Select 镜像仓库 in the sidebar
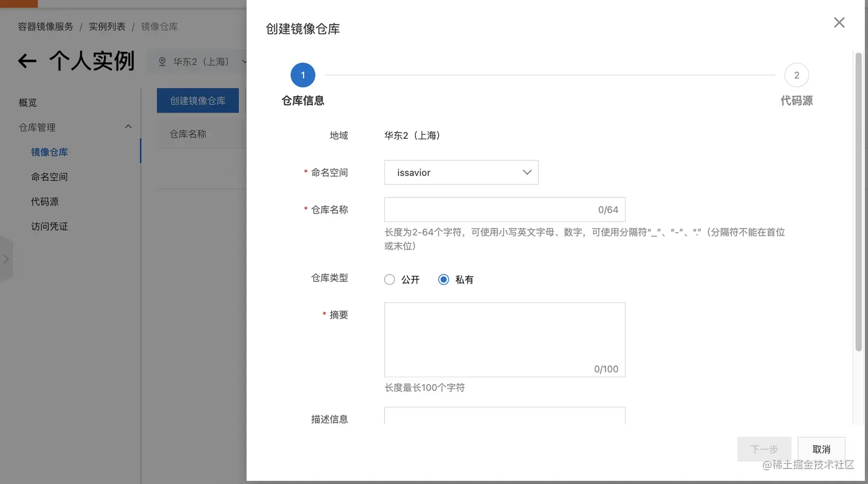The width and height of the screenshot is (868, 484). (x=49, y=152)
